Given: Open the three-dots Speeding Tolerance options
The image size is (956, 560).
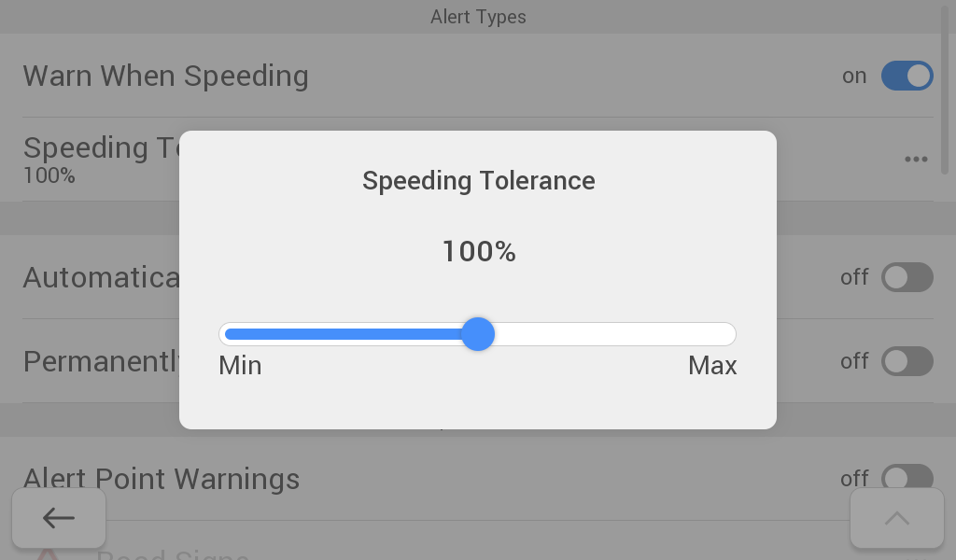Looking at the screenshot, I should (916, 160).
